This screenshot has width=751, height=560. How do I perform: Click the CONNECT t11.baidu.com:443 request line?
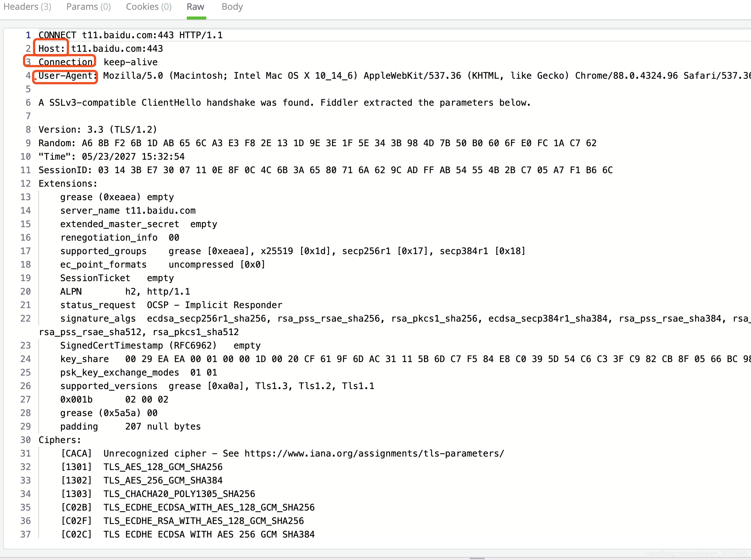[x=131, y=35]
